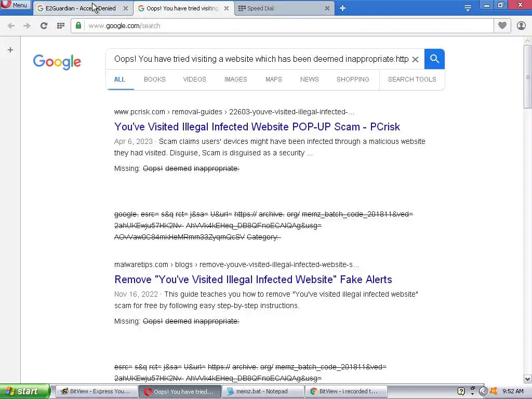Click the orange tray icon beside clock
Screen dimensions: 532x399
[494, 391]
